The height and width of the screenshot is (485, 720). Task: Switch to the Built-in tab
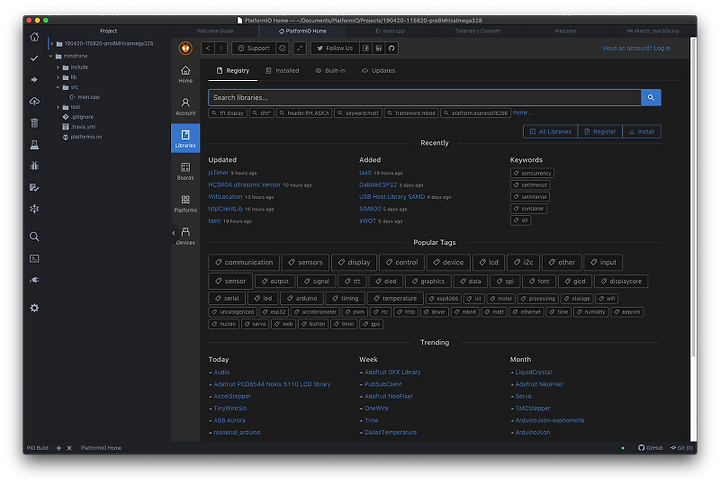(x=331, y=71)
